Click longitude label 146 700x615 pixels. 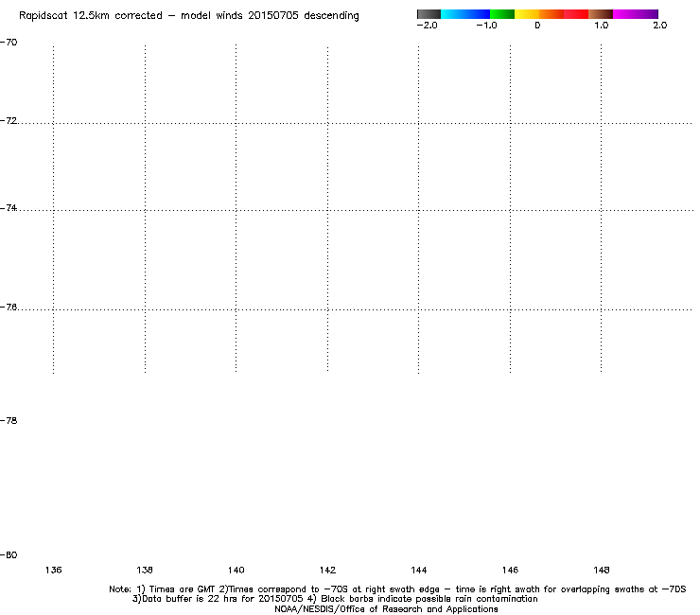[x=510, y=571]
